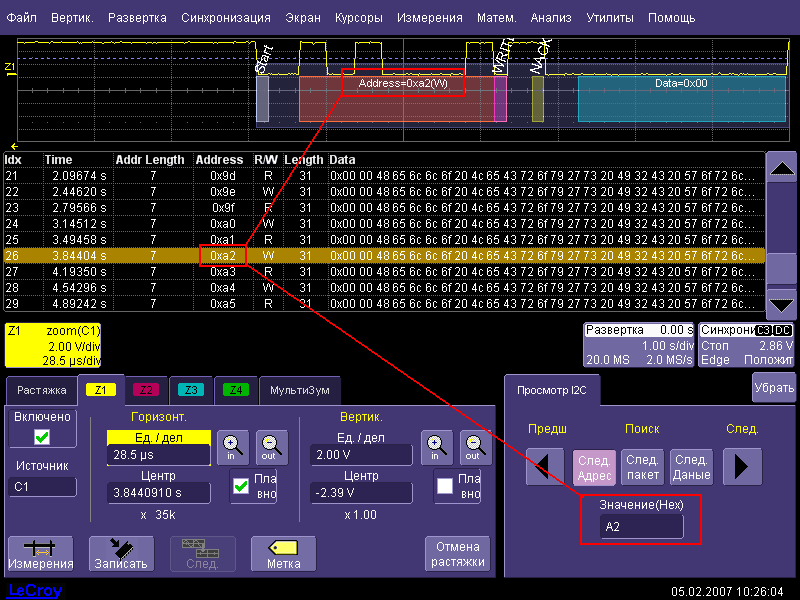This screenshot has height=600, width=800.
Task: Add a label with Метка button
Action: [283, 553]
